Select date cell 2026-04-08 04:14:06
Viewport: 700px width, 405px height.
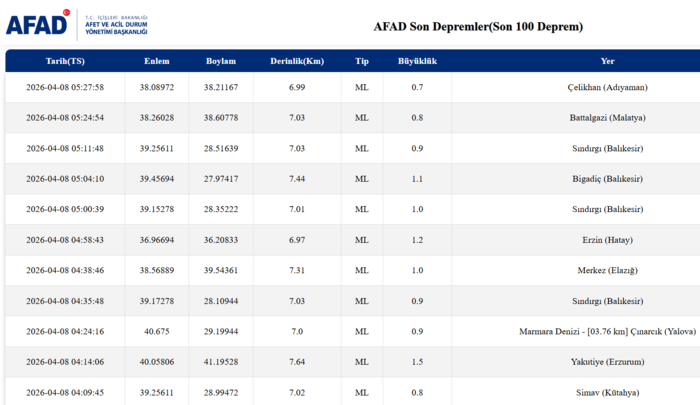(65, 362)
